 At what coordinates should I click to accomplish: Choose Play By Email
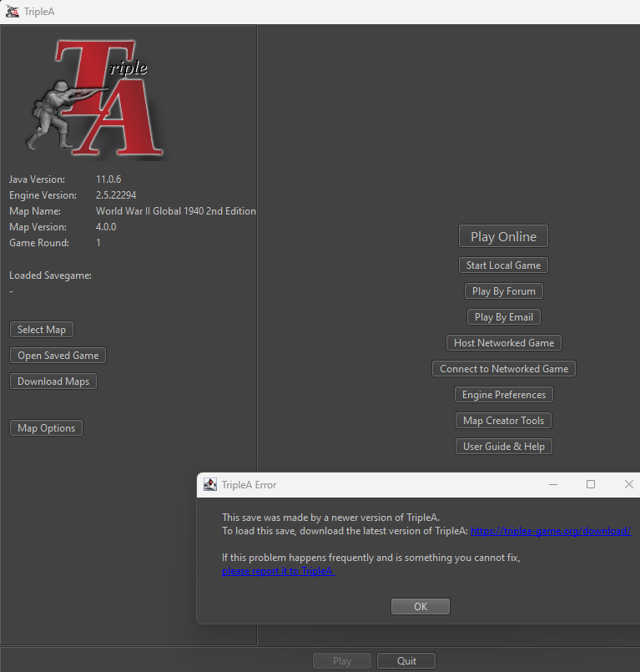tap(504, 317)
